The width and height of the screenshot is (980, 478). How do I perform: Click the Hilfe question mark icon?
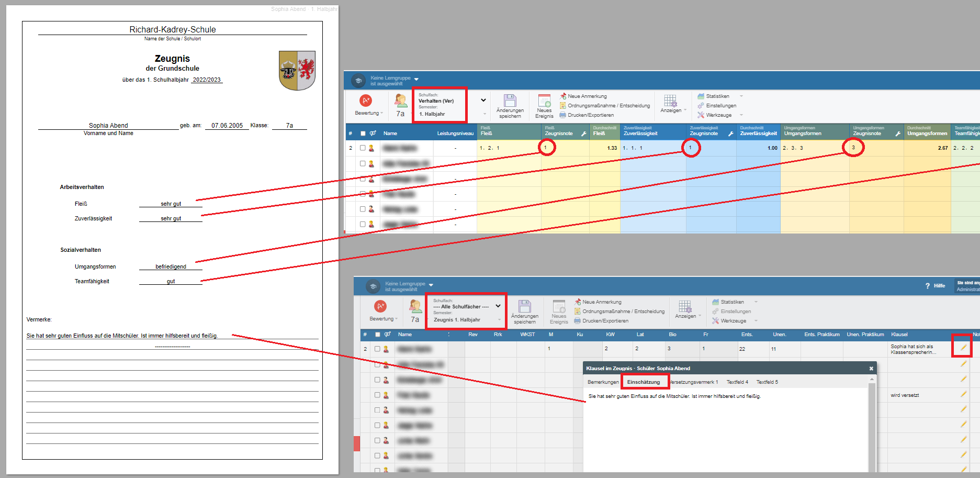pyautogui.click(x=928, y=286)
